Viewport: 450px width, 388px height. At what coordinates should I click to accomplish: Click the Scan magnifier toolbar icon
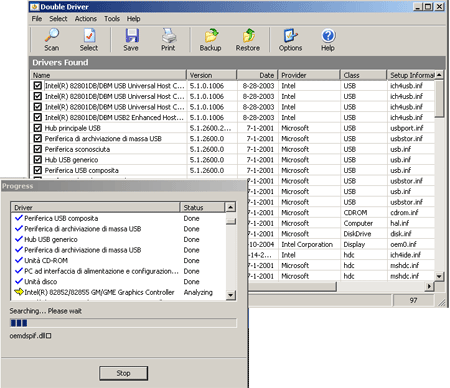[x=52, y=36]
